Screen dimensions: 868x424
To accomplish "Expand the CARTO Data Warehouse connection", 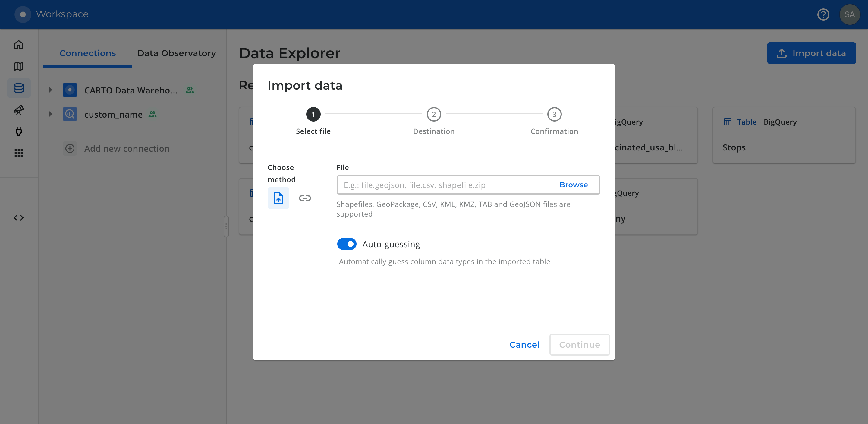I will pyautogui.click(x=50, y=90).
